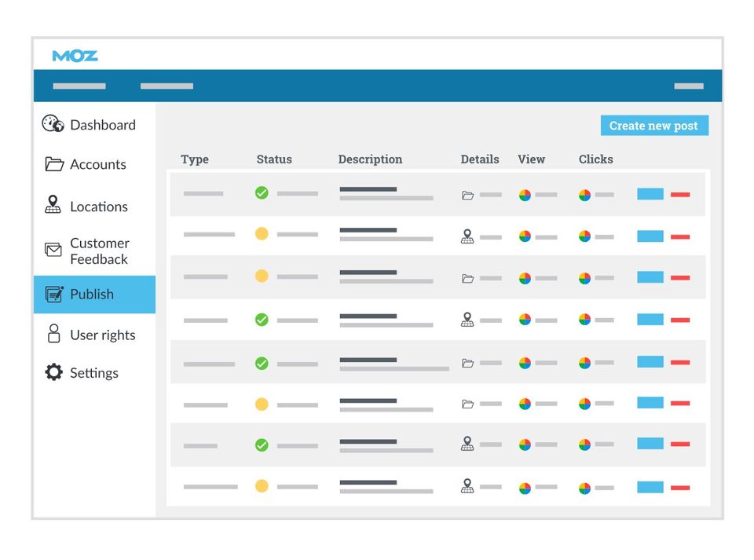Viewport: 754px width, 560px height.
Task: Sort by the Status column header
Action: tap(274, 159)
